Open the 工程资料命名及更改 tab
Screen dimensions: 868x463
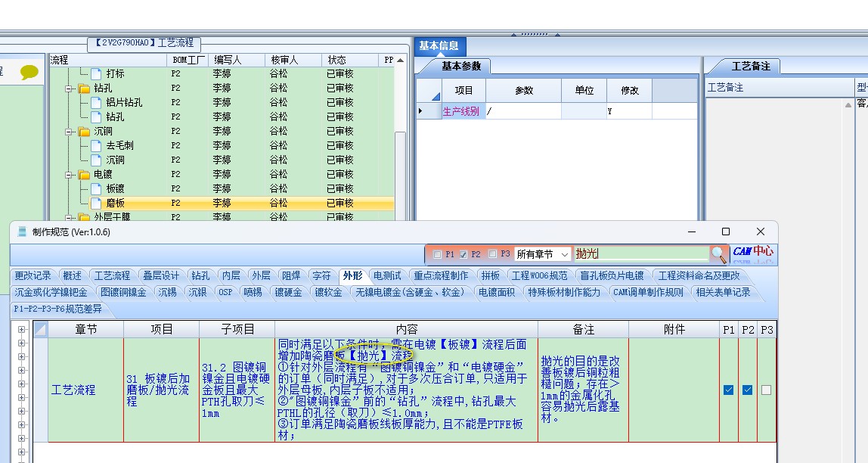[699, 275]
